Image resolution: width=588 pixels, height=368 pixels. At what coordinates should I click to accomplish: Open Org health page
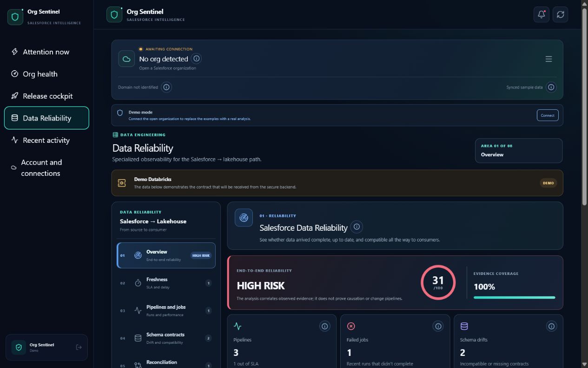pos(46,74)
